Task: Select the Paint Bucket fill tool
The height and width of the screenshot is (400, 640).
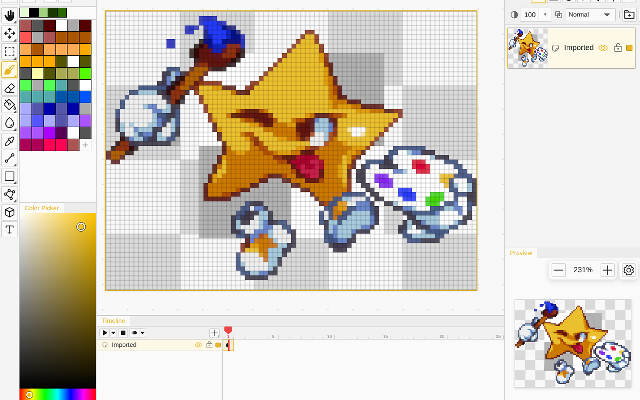Action: coord(9,105)
